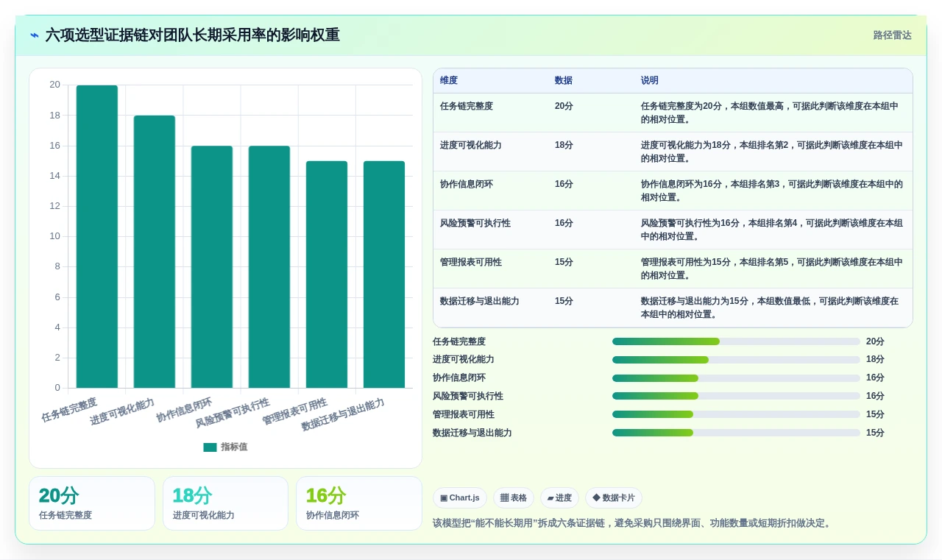Open the 16分 协作信息闭环 data card

359,503
